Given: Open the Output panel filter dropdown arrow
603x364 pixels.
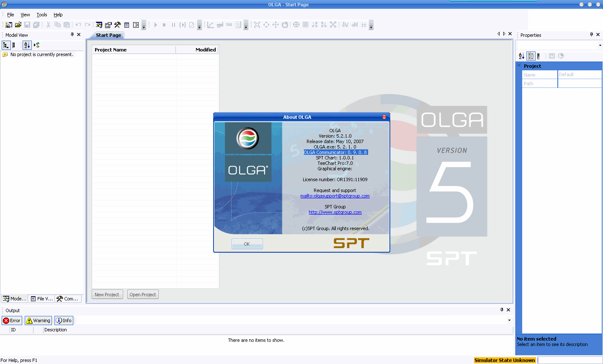Looking at the screenshot, I should point(509,320).
